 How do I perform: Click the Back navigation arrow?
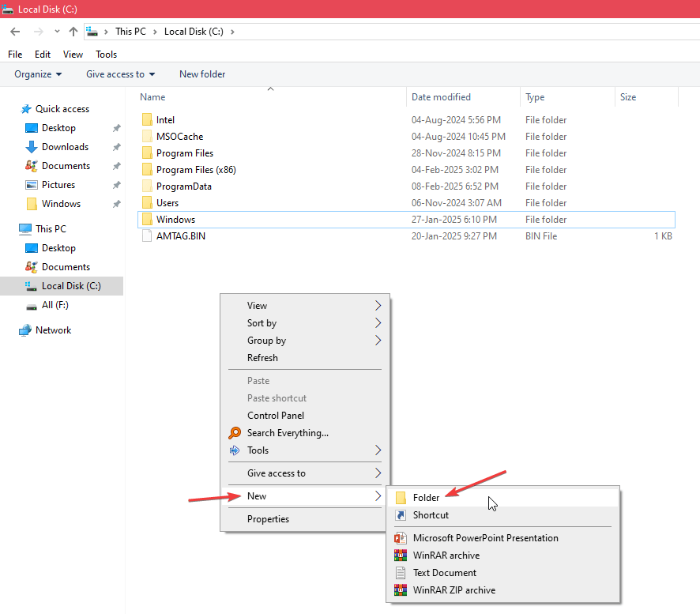tap(15, 32)
